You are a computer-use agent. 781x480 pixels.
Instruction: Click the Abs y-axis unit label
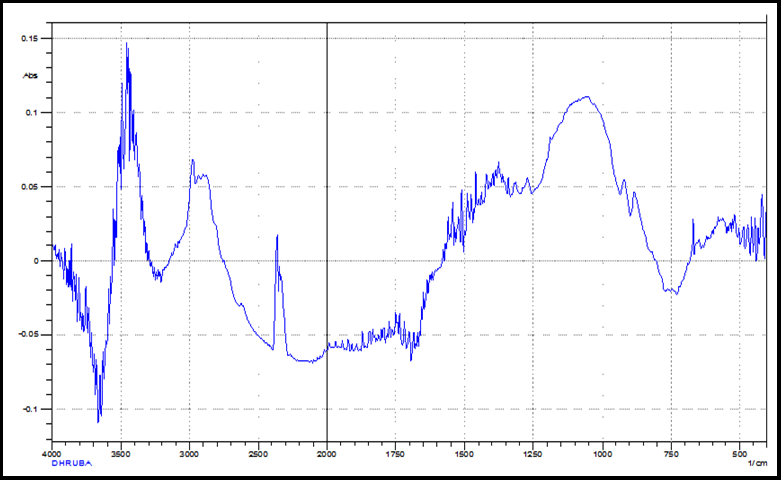(x=30, y=75)
